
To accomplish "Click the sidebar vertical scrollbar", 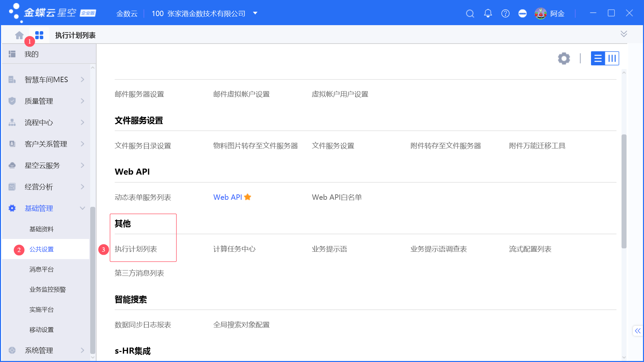I will point(93,280).
